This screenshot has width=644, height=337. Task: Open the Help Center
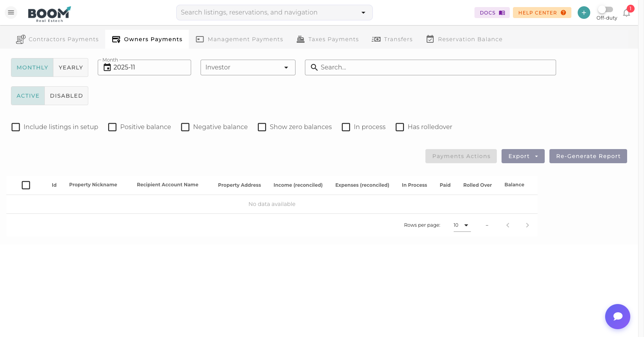(x=542, y=13)
